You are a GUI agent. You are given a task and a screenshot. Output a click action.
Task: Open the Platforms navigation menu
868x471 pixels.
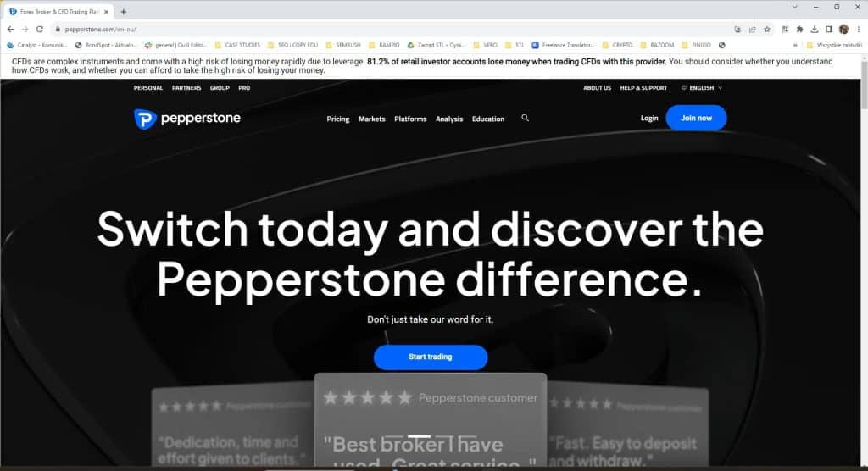coord(410,119)
